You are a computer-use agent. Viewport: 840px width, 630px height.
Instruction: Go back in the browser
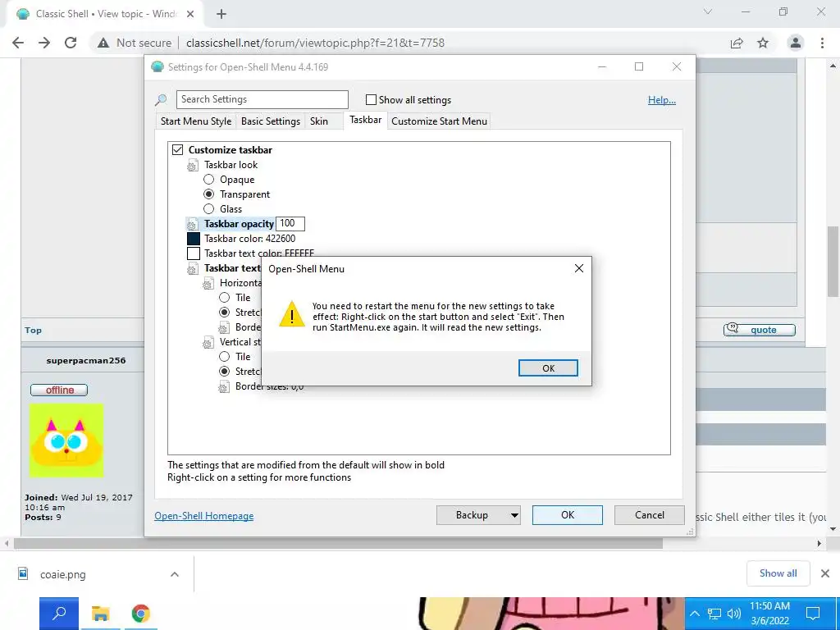pos(18,43)
